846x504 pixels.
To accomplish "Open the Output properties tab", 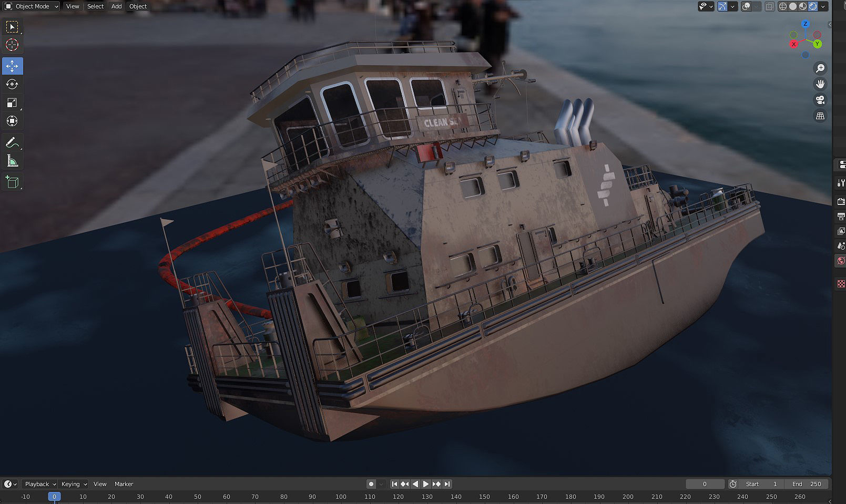I will 841,216.
